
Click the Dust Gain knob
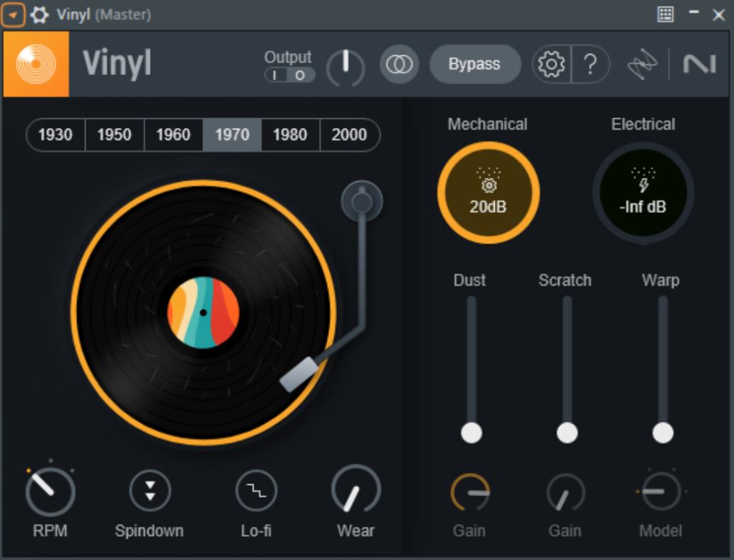click(x=470, y=492)
